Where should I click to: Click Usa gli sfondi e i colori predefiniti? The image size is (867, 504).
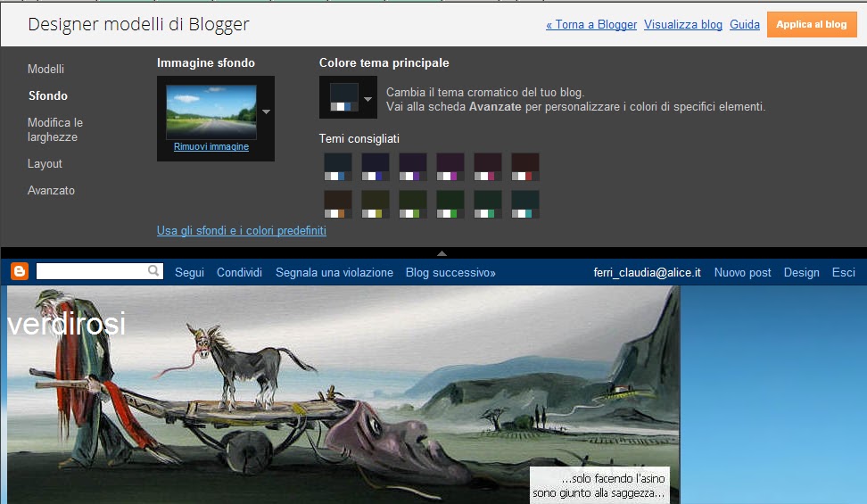(x=241, y=230)
